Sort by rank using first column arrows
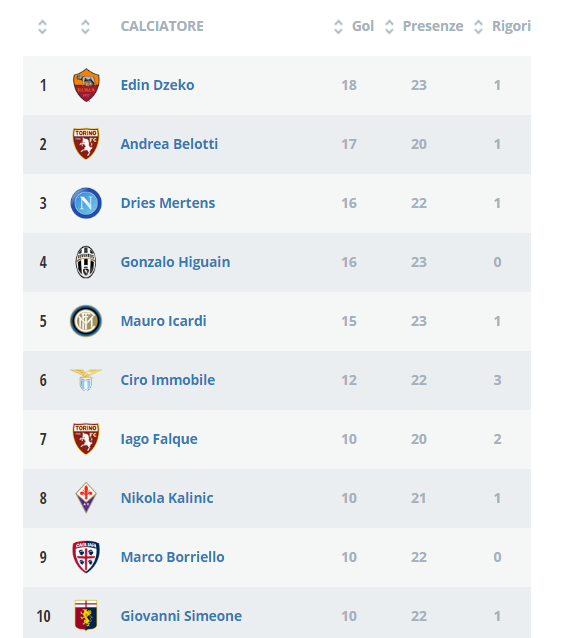This screenshot has width=569, height=638. [42, 27]
